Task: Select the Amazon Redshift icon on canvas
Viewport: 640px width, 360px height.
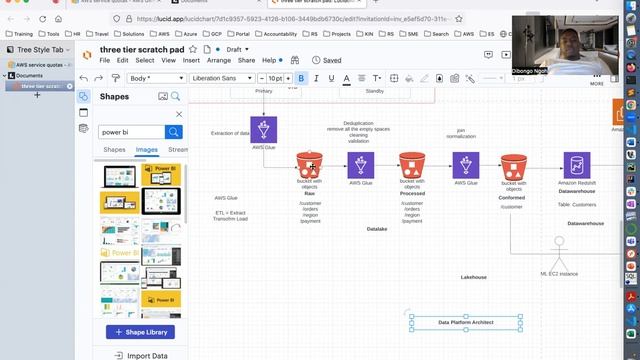Action: pos(577,165)
